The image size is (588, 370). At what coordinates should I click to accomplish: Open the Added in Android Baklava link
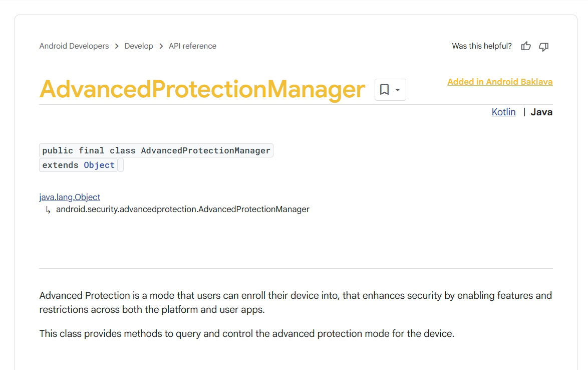500,82
